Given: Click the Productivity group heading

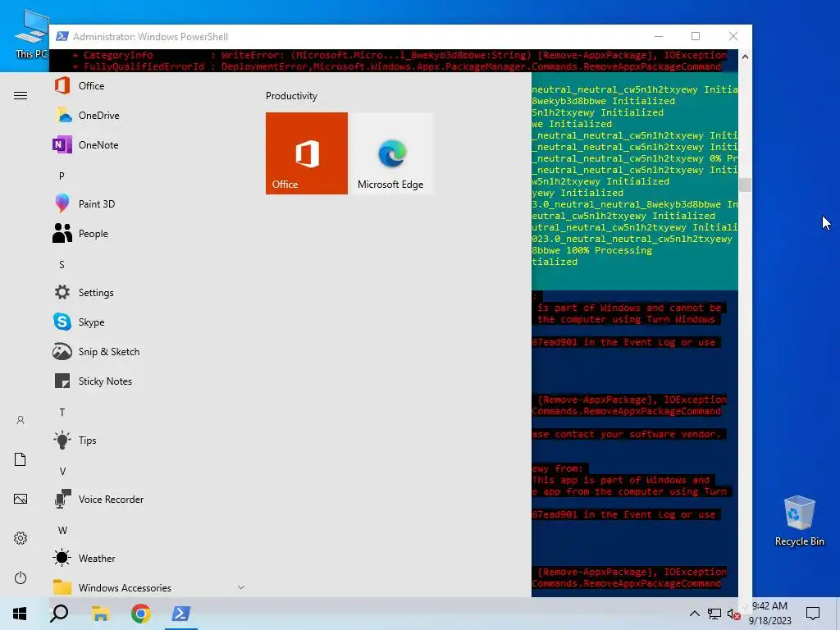Looking at the screenshot, I should [291, 96].
